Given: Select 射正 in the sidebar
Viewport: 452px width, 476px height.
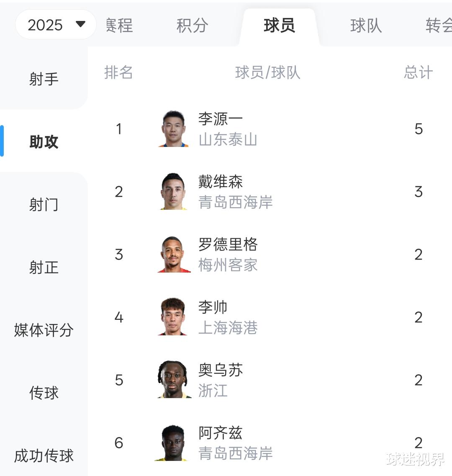Looking at the screenshot, I should click(x=44, y=267).
